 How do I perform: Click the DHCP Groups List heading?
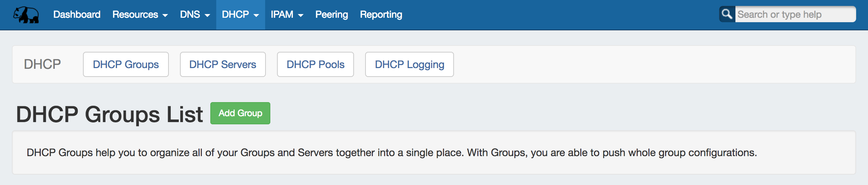click(109, 114)
